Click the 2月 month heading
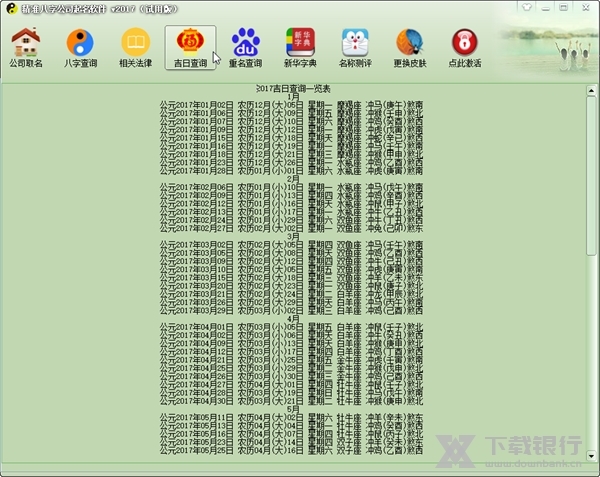The width and height of the screenshot is (600, 477). pos(293,179)
